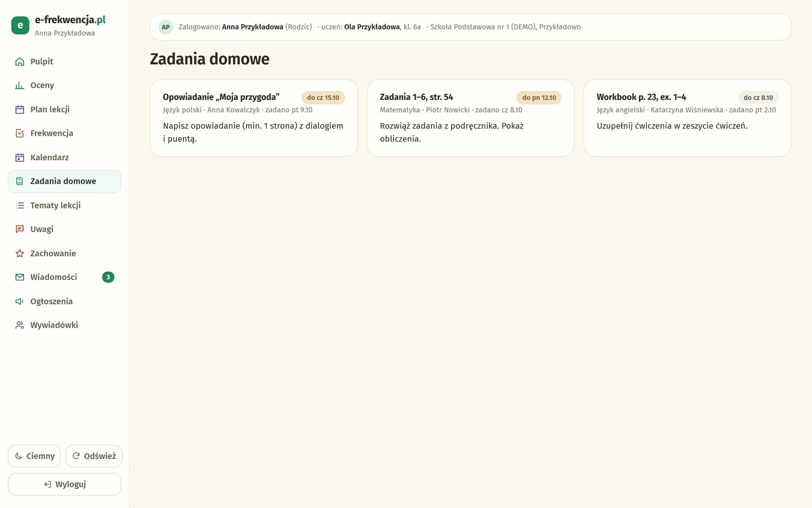Click the 'do cz 15.10' deadline badge
This screenshot has width=812, height=508.
click(x=323, y=98)
